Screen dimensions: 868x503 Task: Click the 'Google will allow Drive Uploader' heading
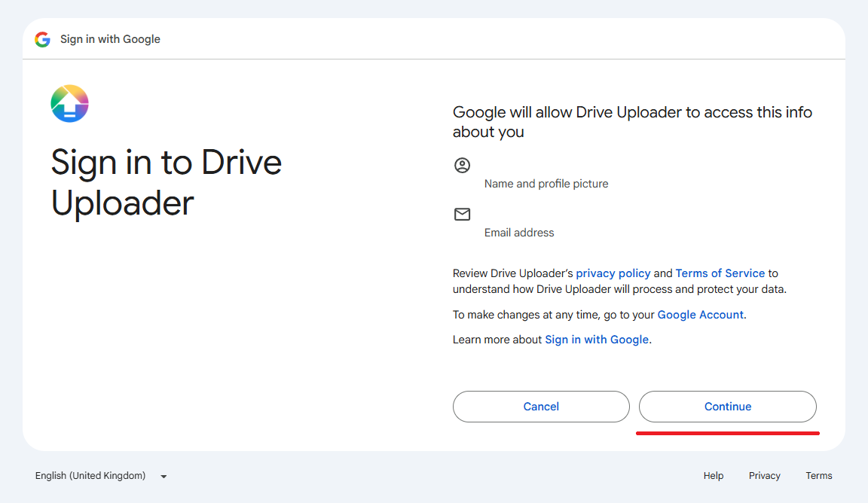632,122
